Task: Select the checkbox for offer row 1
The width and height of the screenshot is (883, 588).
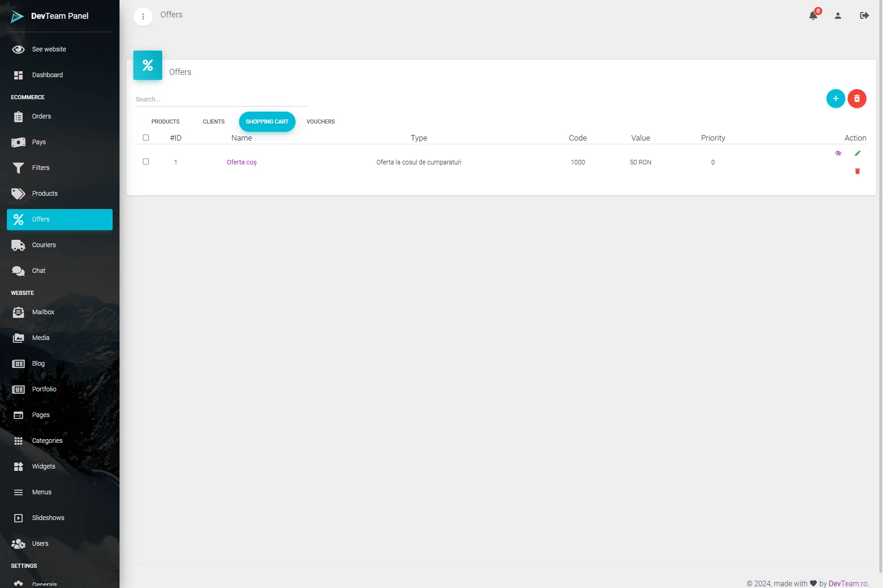Action: coord(146,162)
